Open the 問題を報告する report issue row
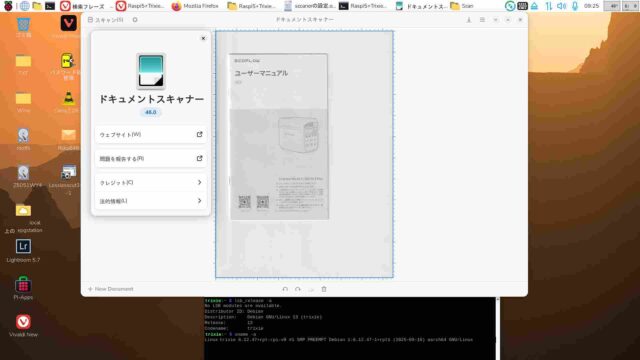The width and height of the screenshot is (640, 360). click(x=151, y=158)
